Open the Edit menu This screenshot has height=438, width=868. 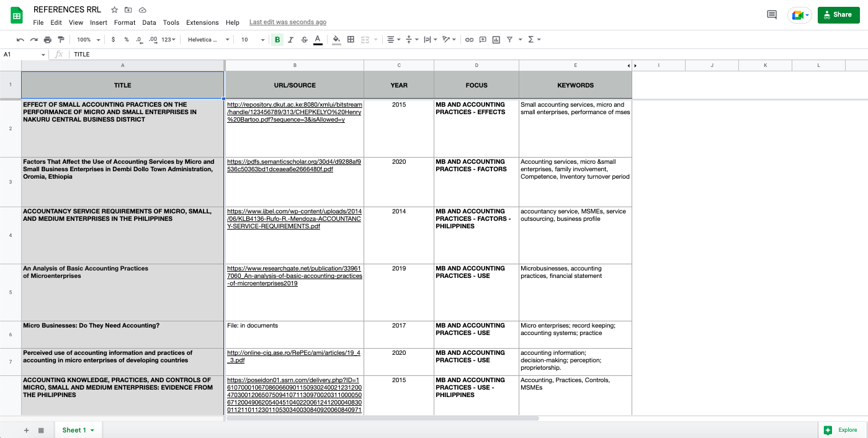(56, 22)
